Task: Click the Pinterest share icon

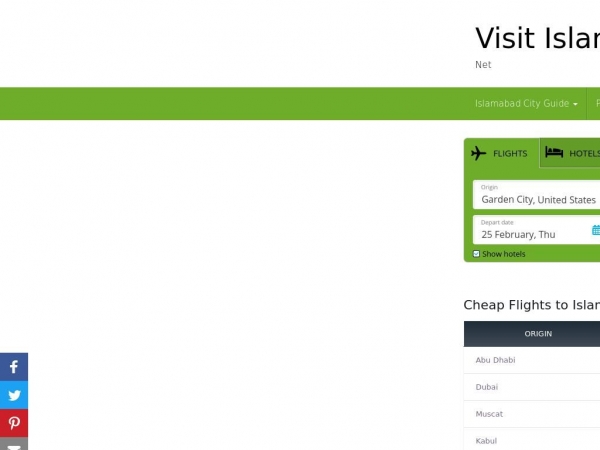Action: point(14,423)
